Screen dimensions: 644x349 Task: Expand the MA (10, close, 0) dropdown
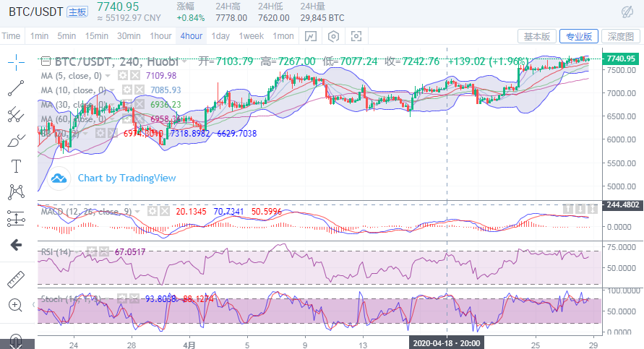point(112,90)
